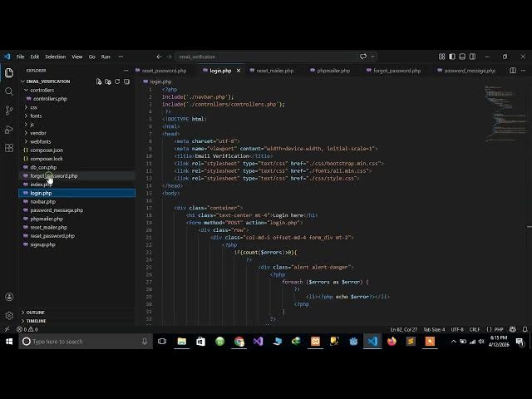Open the Source Control view
Screen dimensions: 532x399
coord(9,111)
